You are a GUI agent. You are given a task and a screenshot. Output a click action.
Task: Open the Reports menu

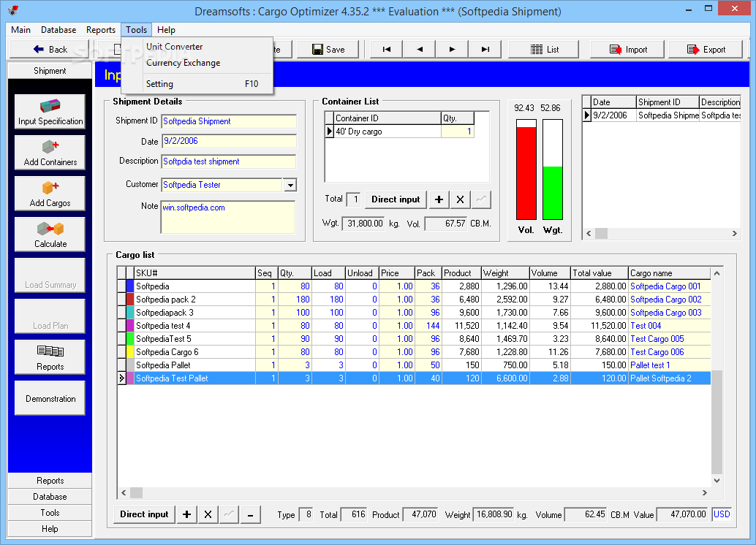tap(101, 30)
